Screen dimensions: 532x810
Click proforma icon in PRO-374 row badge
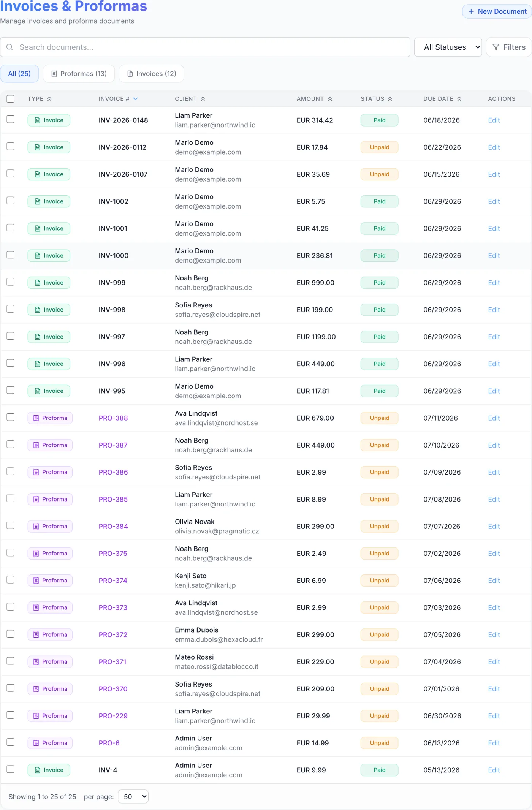(36, 581)
